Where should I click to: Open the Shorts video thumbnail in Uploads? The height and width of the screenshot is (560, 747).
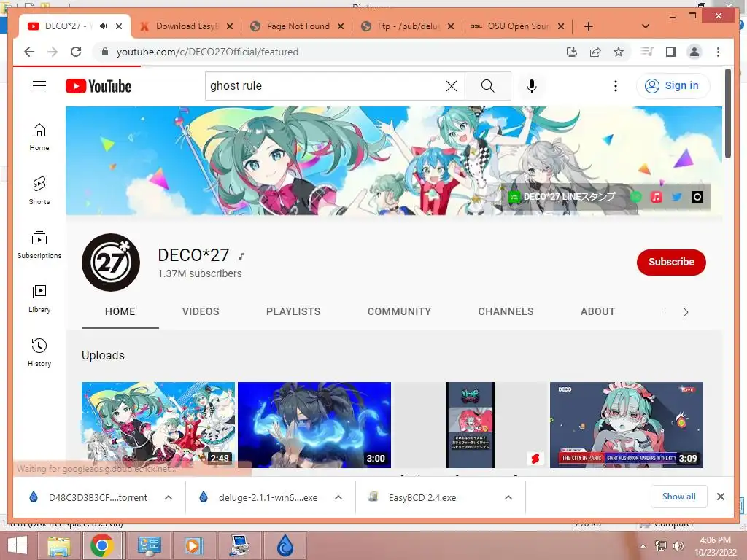pos(471,425)
